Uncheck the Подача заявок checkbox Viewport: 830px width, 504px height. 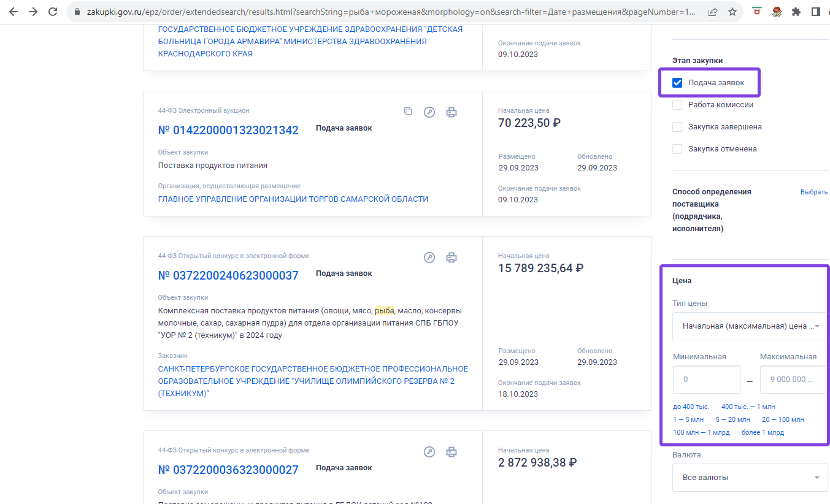(677, 83)
